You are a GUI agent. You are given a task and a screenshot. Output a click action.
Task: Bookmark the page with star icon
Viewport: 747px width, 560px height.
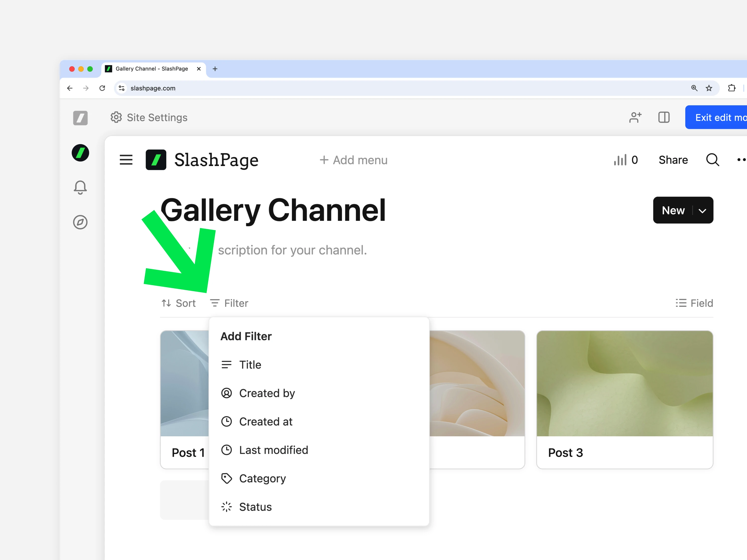tap(709, 88)
